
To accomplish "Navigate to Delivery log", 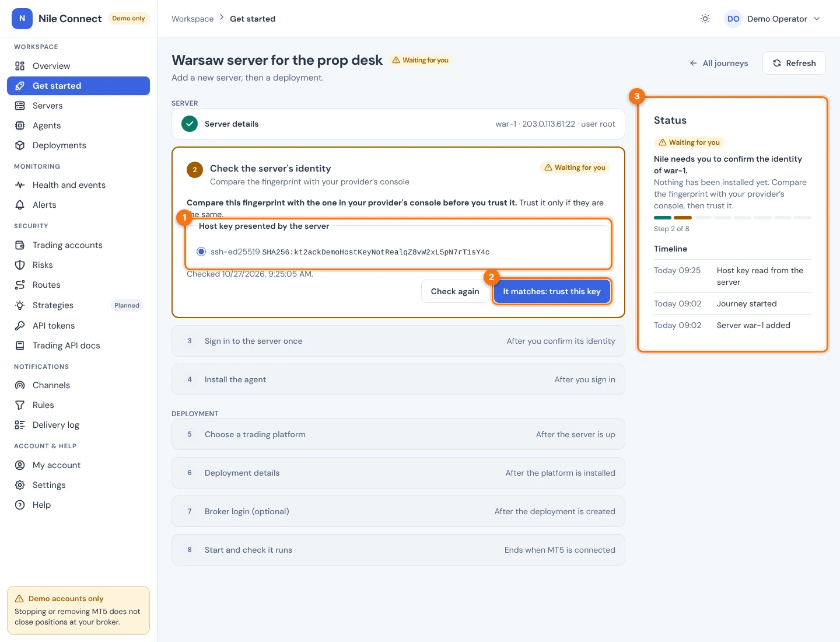I will (x=78, y=425).
